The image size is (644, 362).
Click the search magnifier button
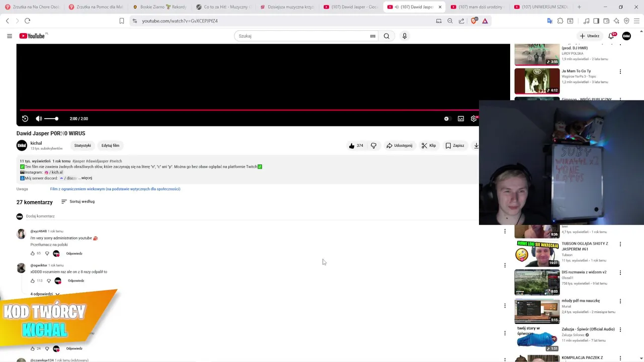click(386, 36)
